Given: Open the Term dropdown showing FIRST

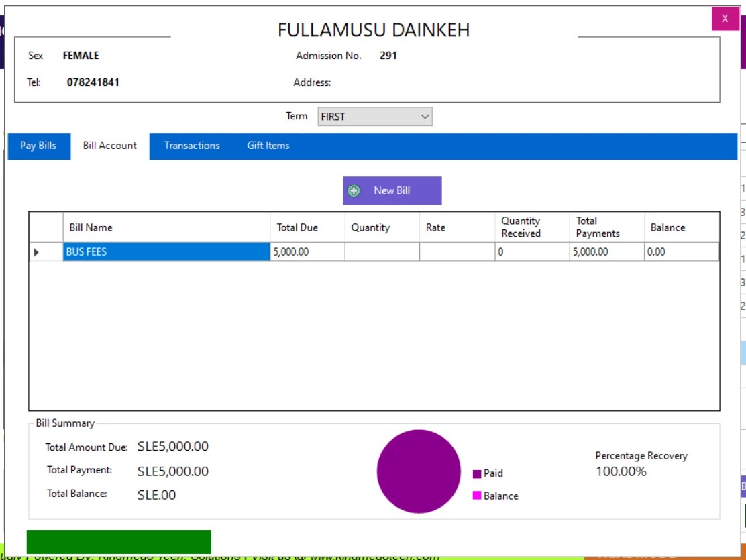Looking at the screenshot, I should point(375,117).
